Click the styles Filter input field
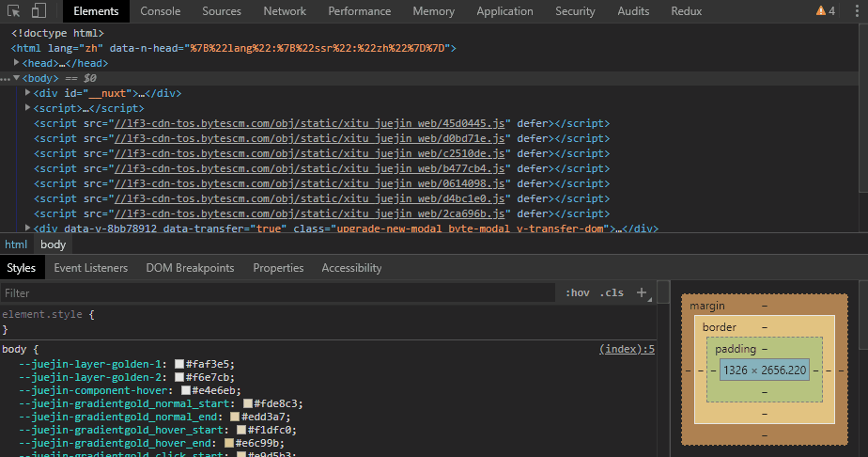The height and width of the screenshot is (457, 868). (278, 293)
